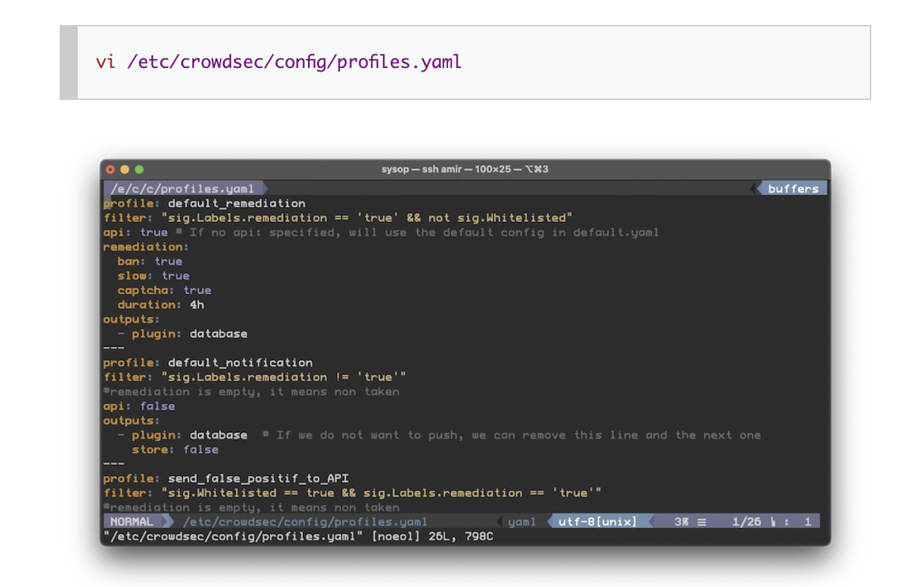Click 'outputs:' below 'api: false'
Viewport: 924px width, 587px height.
132,420
